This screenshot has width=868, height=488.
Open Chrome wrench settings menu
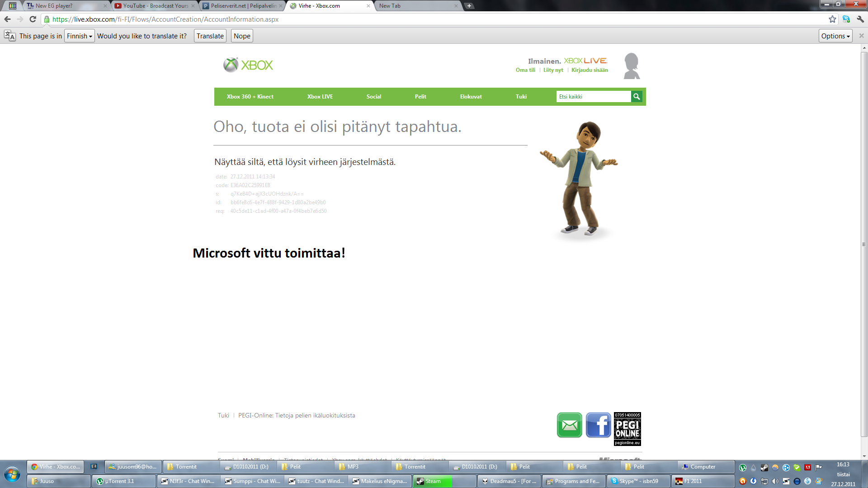[x=860, y=19]
